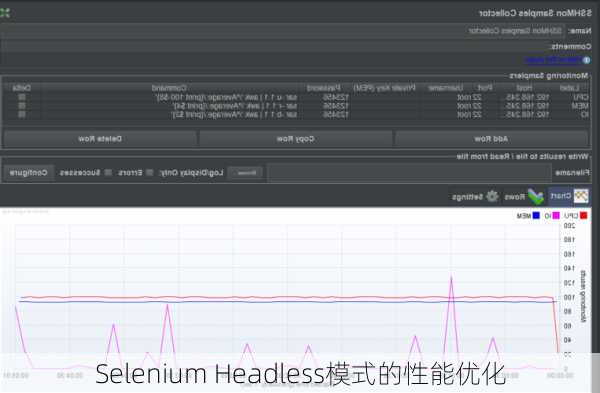Select the Private Key (PEM) column header
This screenshot has width=600, height=393.
pyautogui.click(x=384, y=88)
